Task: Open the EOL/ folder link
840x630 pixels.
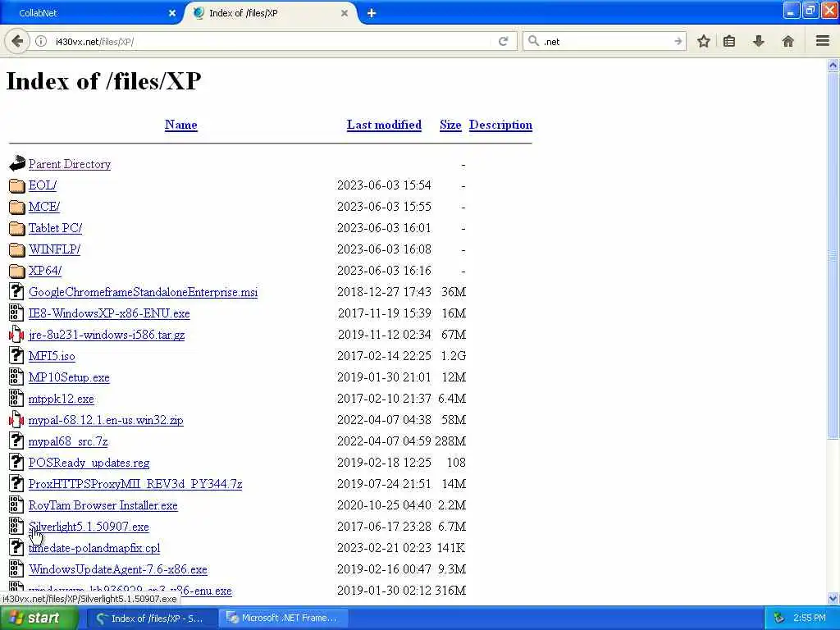Action: pos(43,185)
